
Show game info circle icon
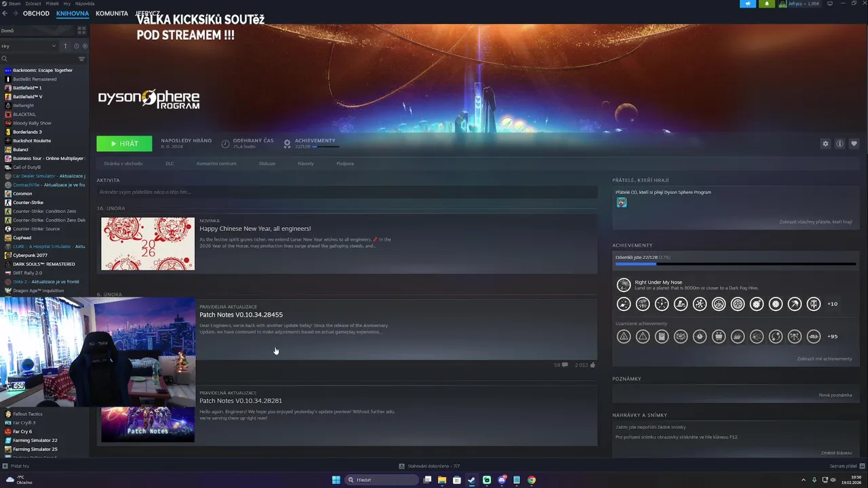[x=840, y=144]
